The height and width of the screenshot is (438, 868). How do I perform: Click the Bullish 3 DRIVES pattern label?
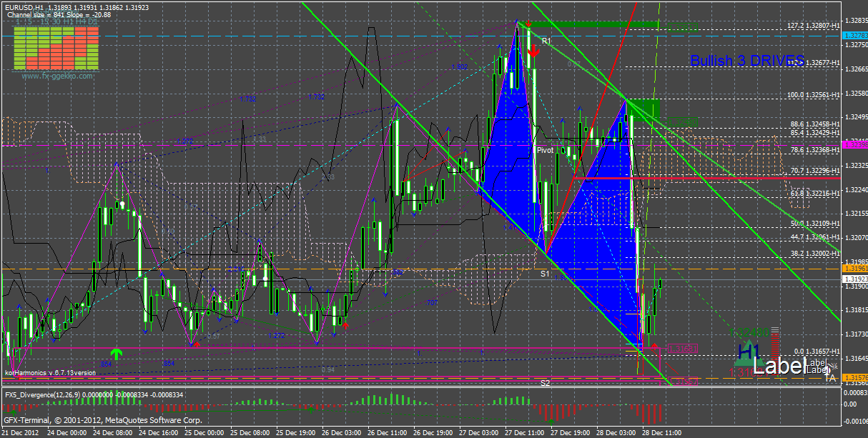pyautogui.click(x=747, y=61)
